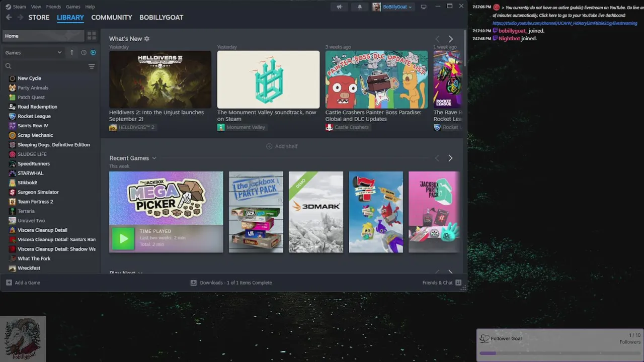This screenshot has width=644, height=362.
Task: Open the announcements megaphone icon
Action: pyautogui.click(x=340, y=7)
